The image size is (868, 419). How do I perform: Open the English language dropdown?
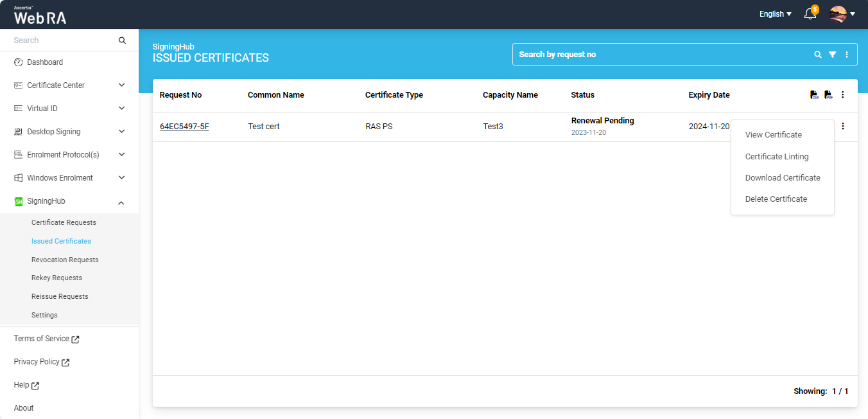coord(775,14)
